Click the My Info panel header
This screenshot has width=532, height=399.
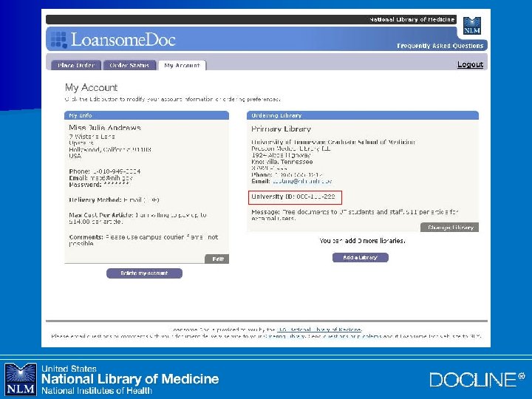[x=146, y=115]
